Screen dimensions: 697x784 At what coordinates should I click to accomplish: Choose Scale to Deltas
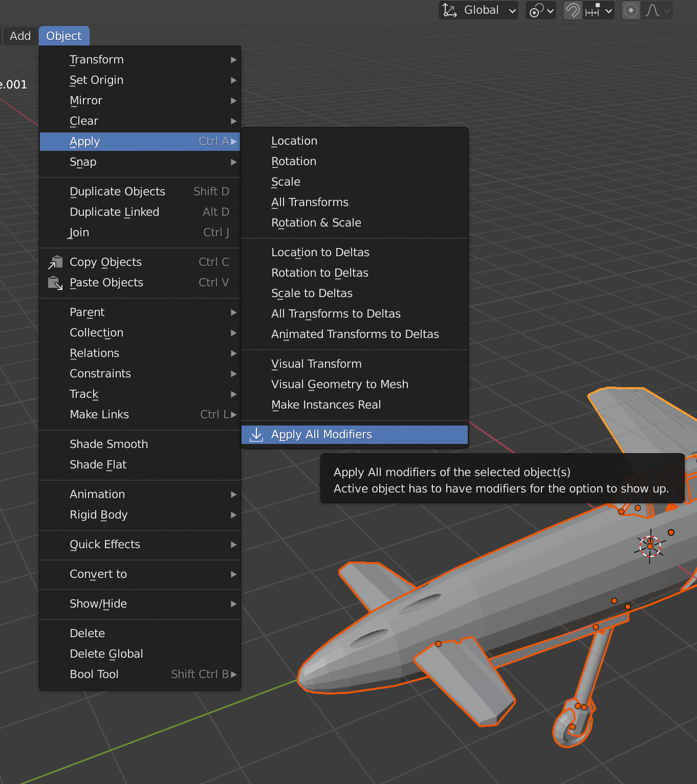[355, 294]
